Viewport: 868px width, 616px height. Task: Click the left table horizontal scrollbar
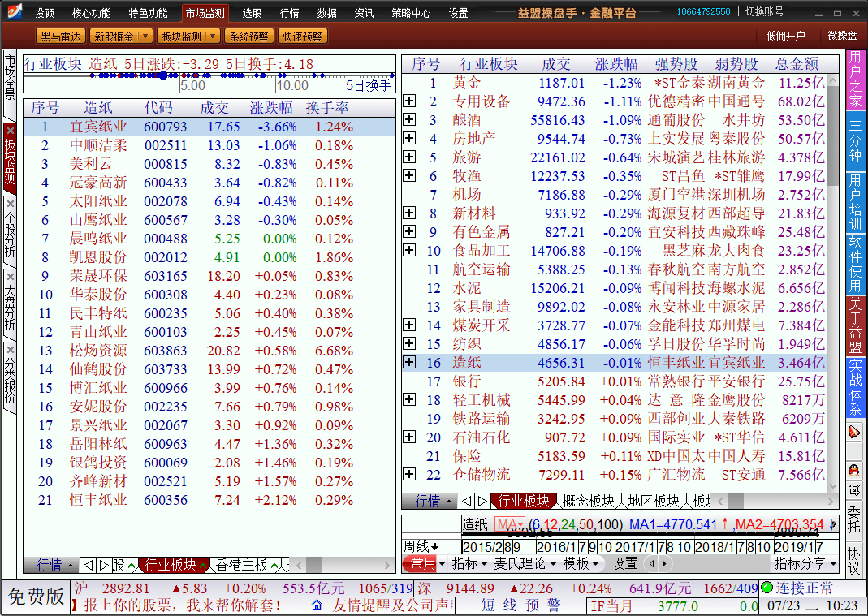click(342, 565)
